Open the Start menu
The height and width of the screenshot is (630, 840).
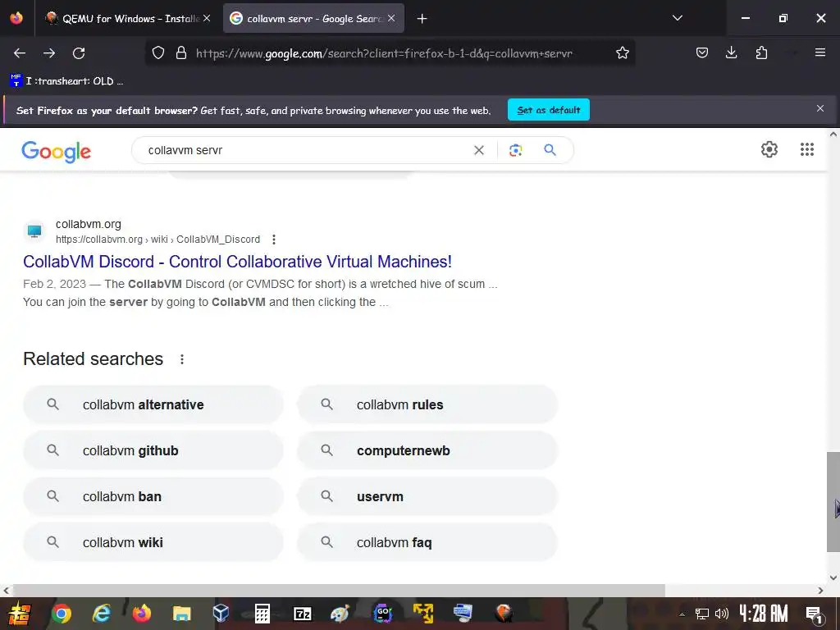18,613
